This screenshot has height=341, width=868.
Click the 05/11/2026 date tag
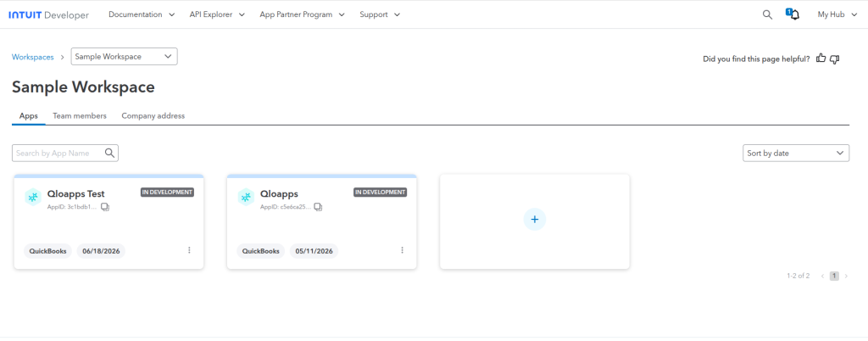click(x=314, y=251)
